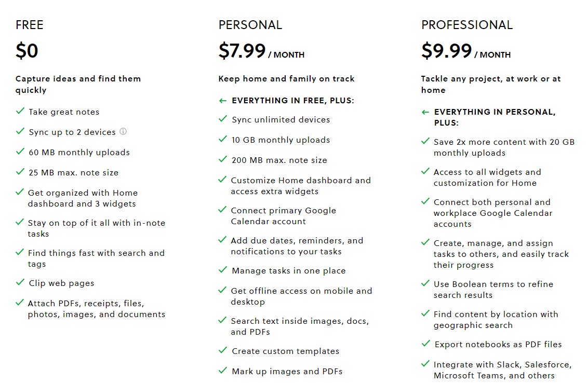
Task: Click the checkmark by Use Boolean terms feature
Action: pyautogui.click(x=425, y=284)
